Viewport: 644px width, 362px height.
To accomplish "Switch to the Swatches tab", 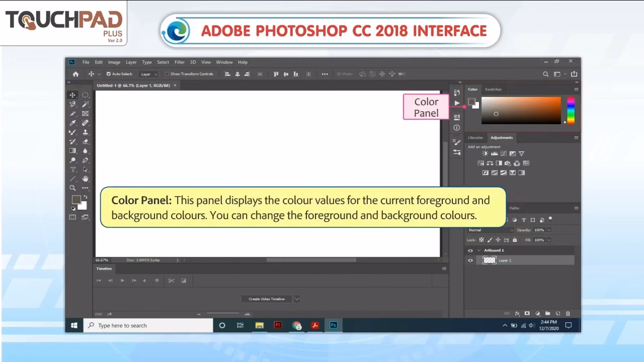I will (493, 89).
